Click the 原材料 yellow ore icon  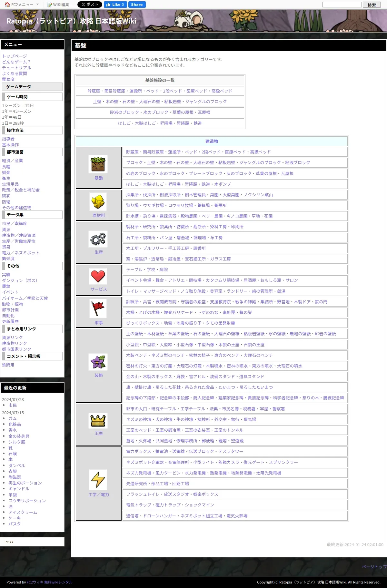coord(98,201)
